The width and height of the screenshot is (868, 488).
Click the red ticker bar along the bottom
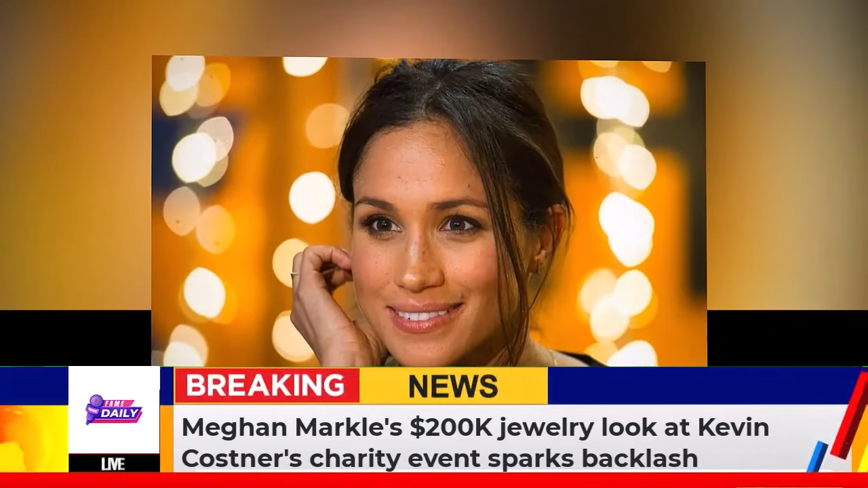(434, 480)
